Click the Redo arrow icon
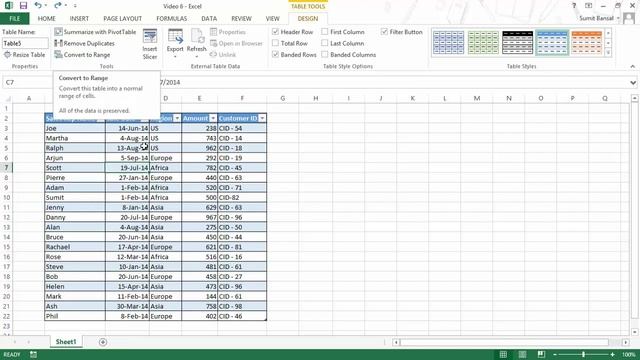The width and height of the screenshot is (640, 360). pyautogui.click(x=58, y=6)
